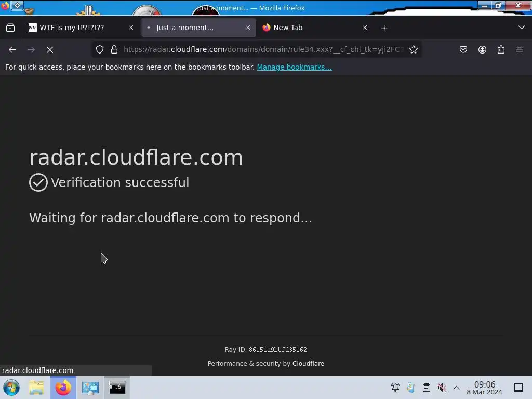Image resolution: width=532 pixels, height=399 pixels.
Task: Expand the list all tabs chevron
Action: 522,28
